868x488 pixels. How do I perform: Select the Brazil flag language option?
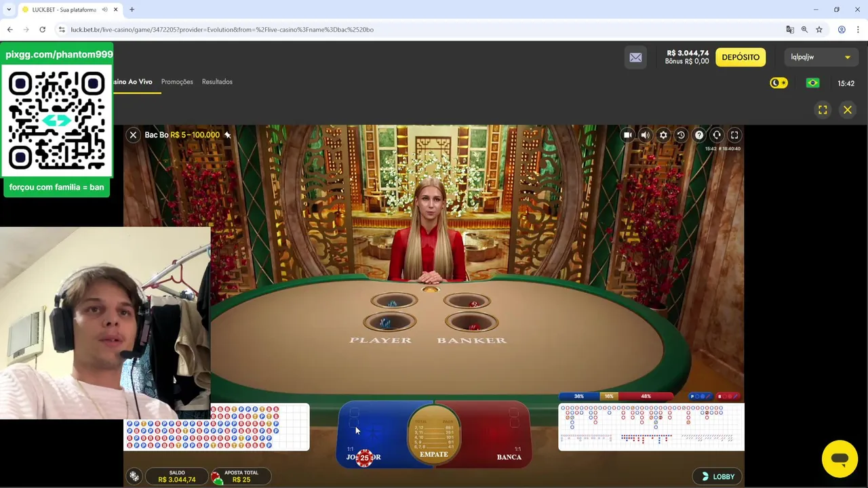tap(812, 83)
